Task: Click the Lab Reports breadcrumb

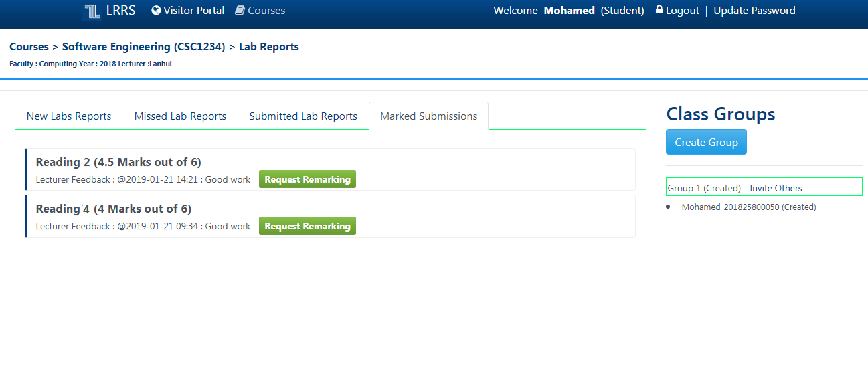Action: point(269,47)
